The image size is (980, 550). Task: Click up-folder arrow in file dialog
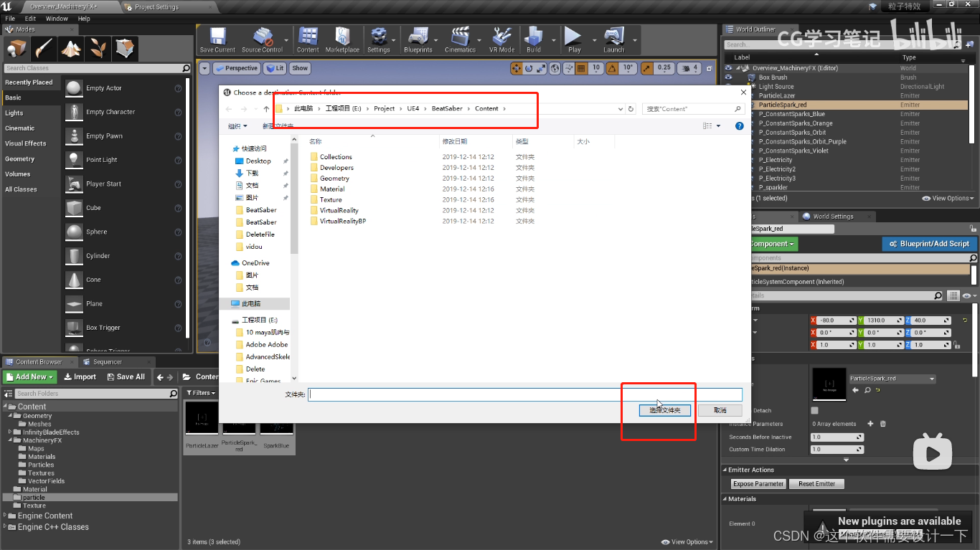tap(266, 109)
